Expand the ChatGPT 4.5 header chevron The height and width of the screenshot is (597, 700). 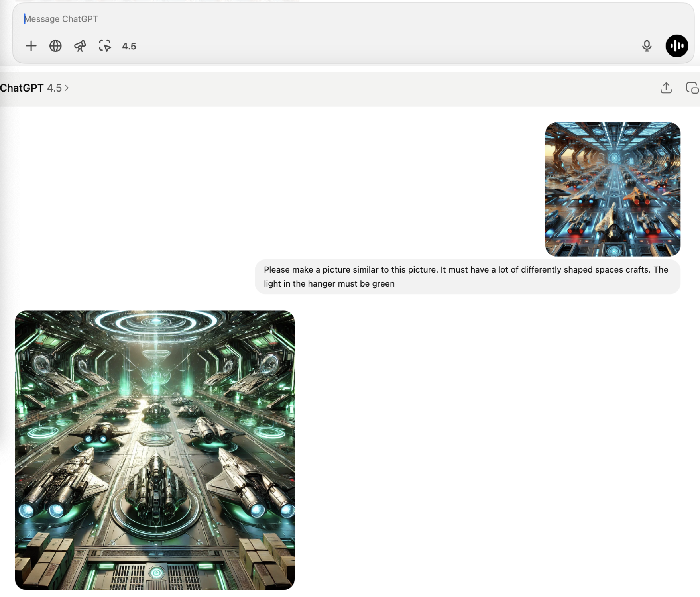point(67,88)
